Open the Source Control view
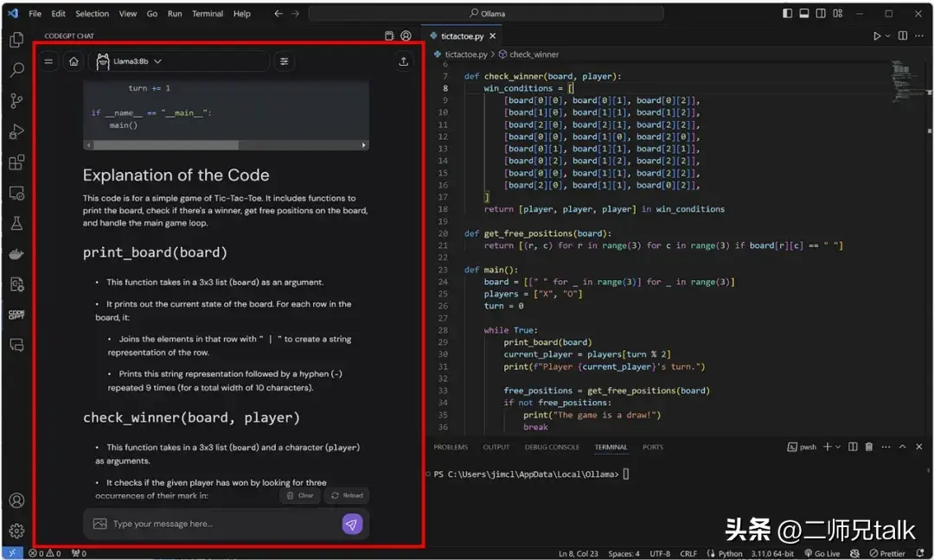934x560 pixels. click(16, 101)
